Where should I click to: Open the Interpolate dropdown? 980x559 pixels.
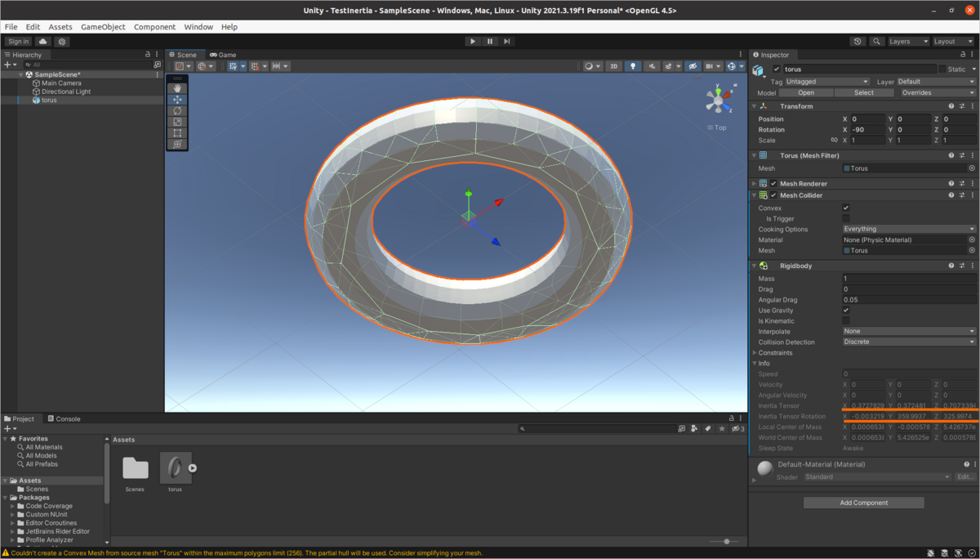coord(909,331)
